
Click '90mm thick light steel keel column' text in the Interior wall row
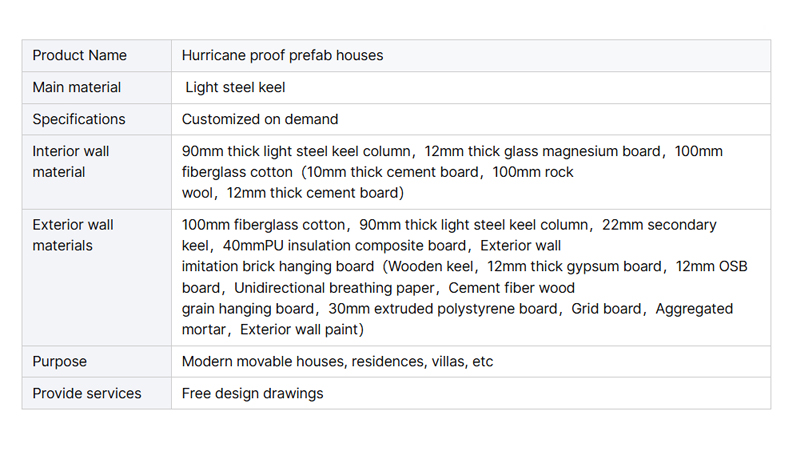click(296, 151)
